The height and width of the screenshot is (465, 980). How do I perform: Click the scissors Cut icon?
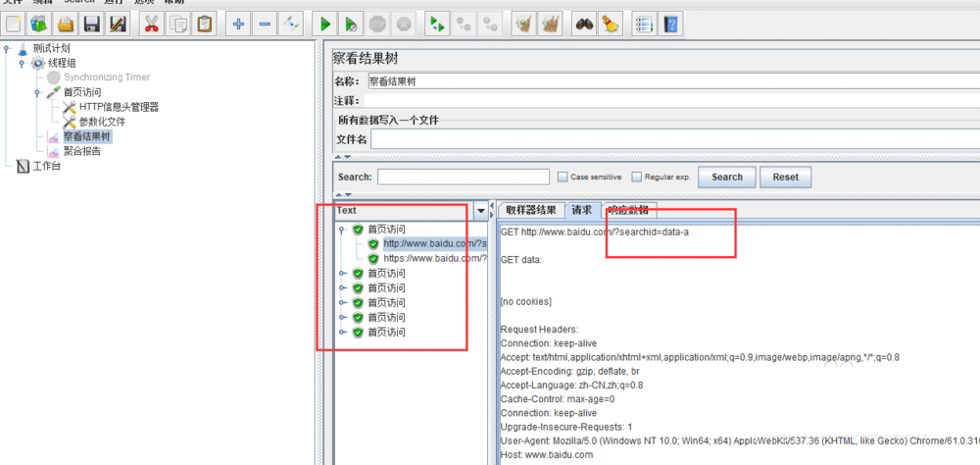(152, 24)
